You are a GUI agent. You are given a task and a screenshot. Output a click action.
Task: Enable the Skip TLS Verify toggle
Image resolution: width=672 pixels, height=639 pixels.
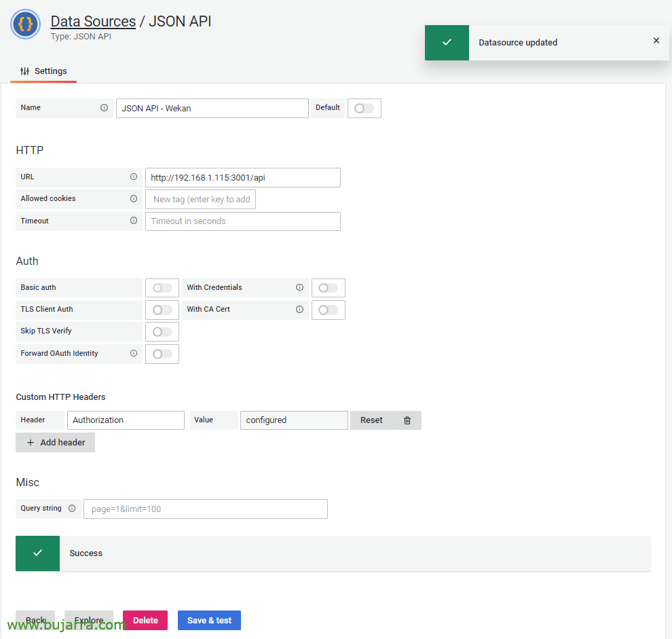pyautogui.click(x=162, y=332)
